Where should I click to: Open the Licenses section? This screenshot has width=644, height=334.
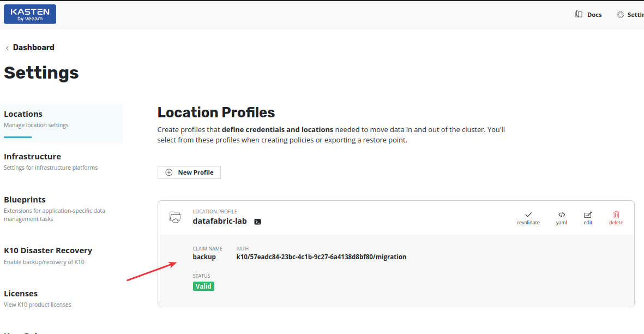21,294
